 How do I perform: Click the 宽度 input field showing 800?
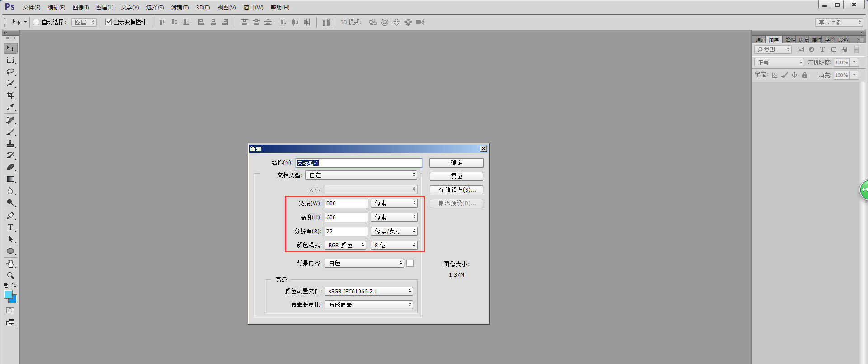coord(346,203)
